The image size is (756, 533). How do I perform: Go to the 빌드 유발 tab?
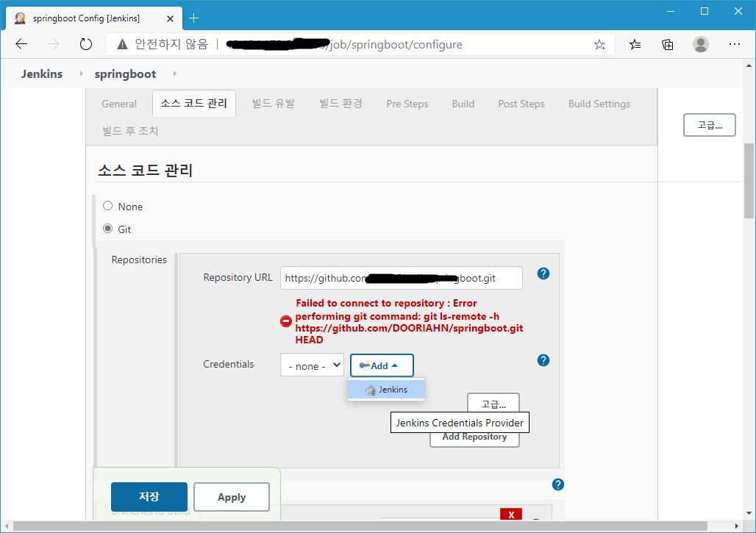pyautogui.click(x=274, y=104)
